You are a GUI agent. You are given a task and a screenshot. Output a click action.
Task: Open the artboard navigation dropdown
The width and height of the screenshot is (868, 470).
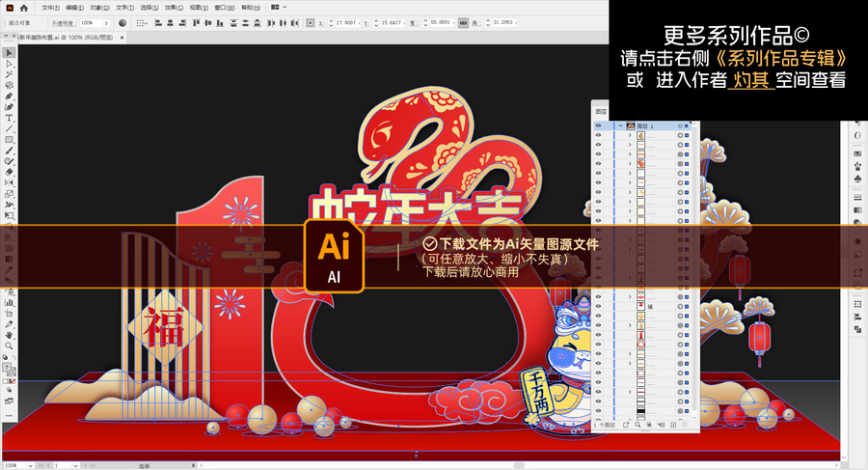pyautogui.click(x=75, y=465)
